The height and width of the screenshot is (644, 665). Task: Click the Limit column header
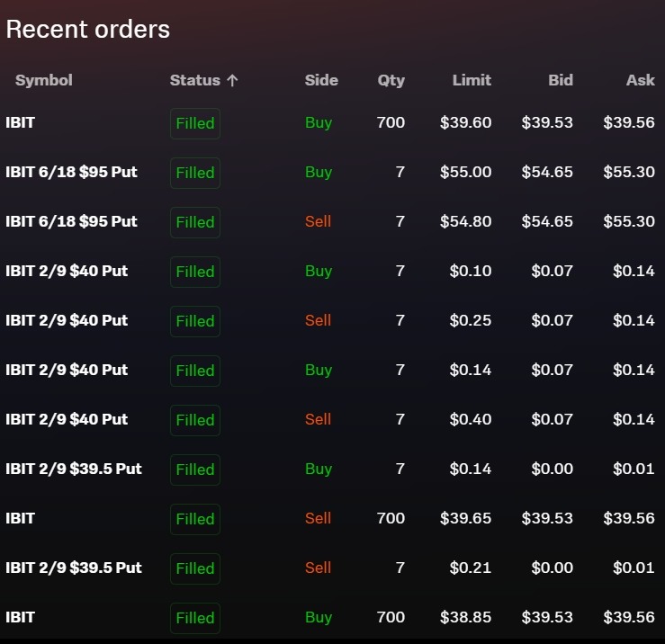click(x=472, y=80)
